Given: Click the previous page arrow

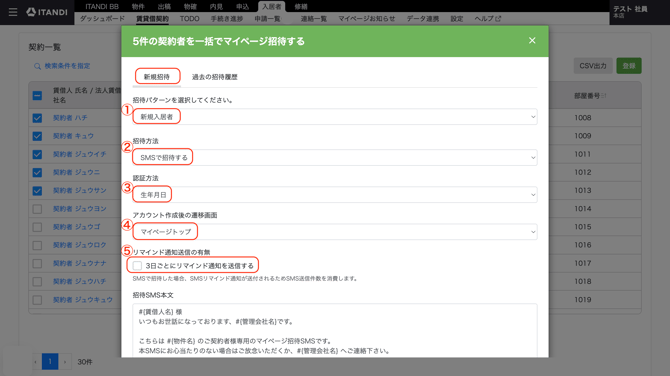Looking at the screenshot, I should (35, 362).
